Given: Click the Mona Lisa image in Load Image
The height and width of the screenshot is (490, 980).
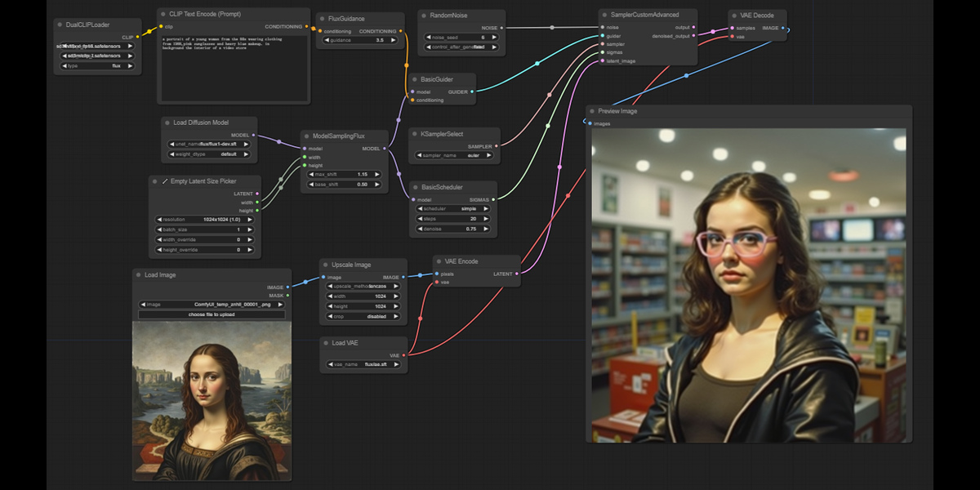Looking at the screenshot, I should click(212, 400).
